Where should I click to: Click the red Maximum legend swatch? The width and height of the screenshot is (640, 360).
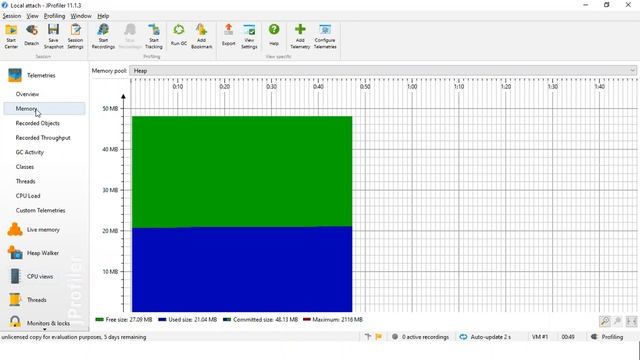pyautogui.click(x=307, y=320)
